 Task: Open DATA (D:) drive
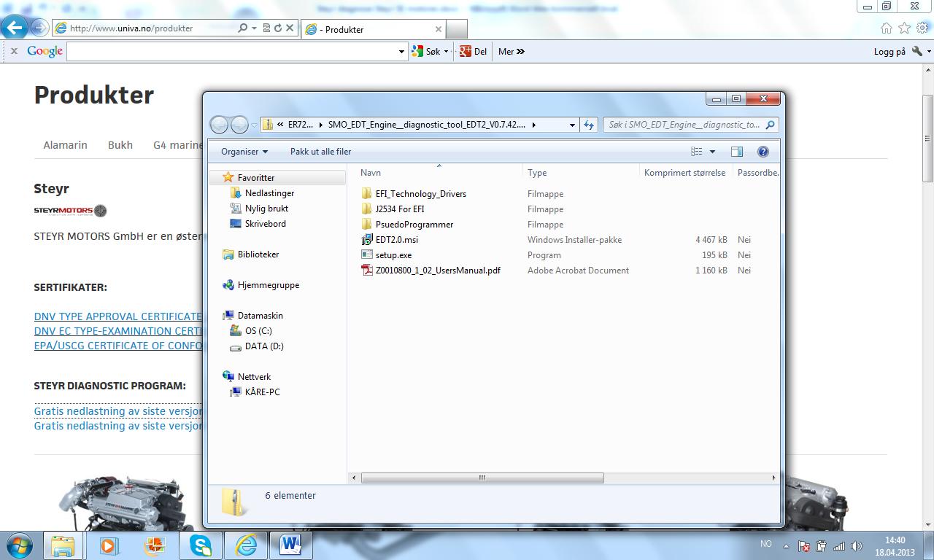(x=264, y=346)
